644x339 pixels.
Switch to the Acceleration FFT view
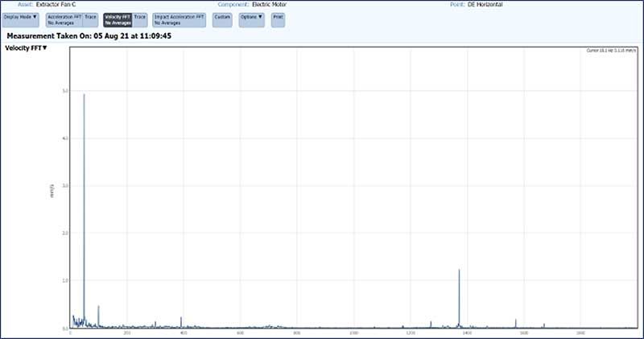(64, 19)
